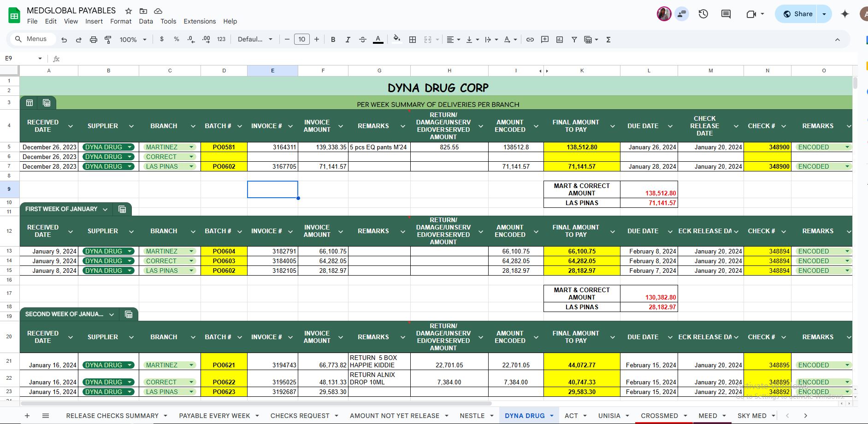The height and width of the screenshot is (424, 868).
Task: Format as percent
Action: (177, 40)
